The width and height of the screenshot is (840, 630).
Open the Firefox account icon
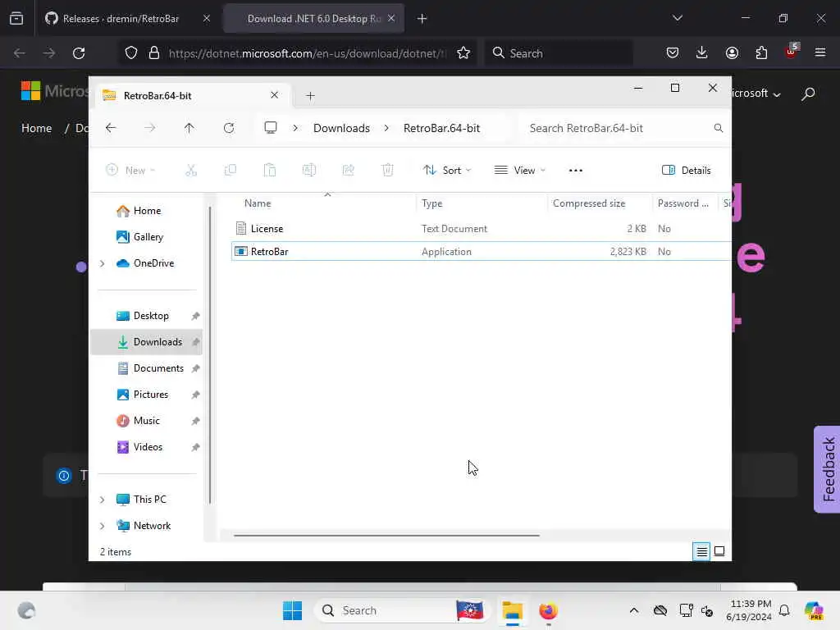[732, 52]
